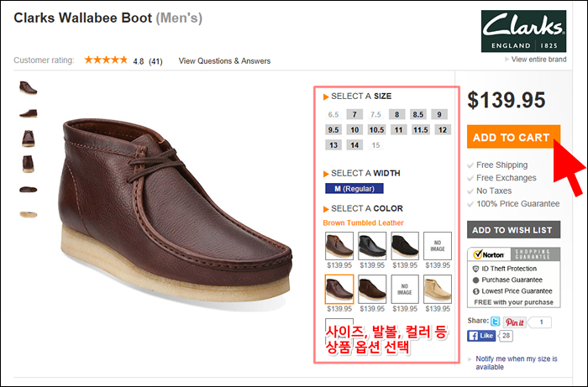Choose size 11
This screenshot has width=588, height=387.
point(398,129)
